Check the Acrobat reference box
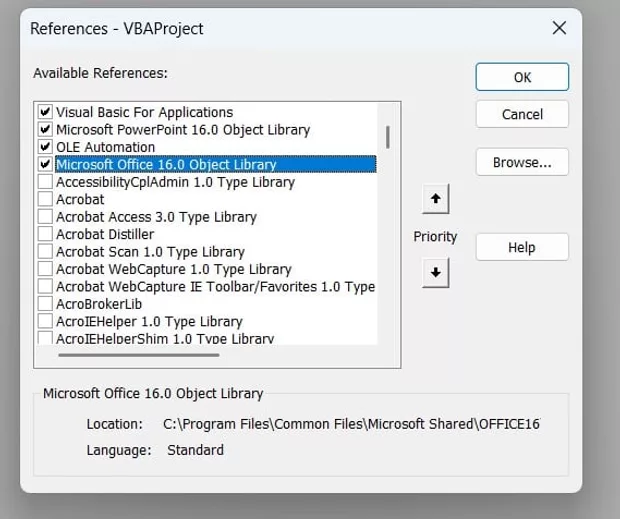Viewport: 620px width, 519px height. coord(45,199)
